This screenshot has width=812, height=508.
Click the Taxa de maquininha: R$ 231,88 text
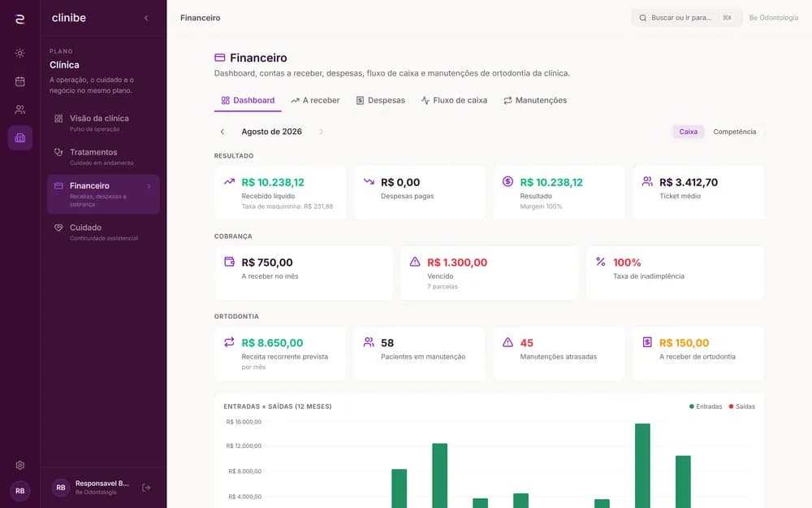(287, 206)
